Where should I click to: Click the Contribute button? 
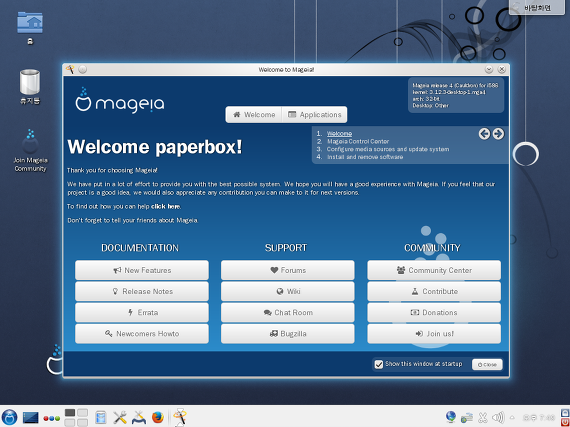[434, 291]
